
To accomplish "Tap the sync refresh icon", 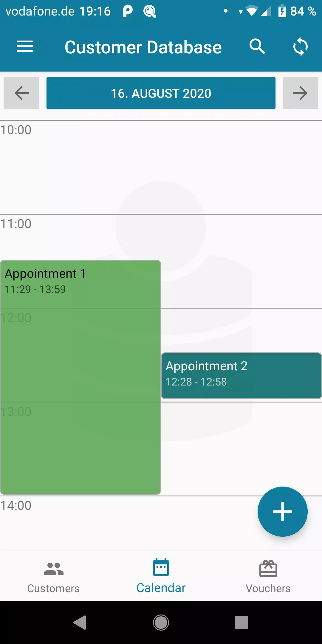I will (300, 47).
